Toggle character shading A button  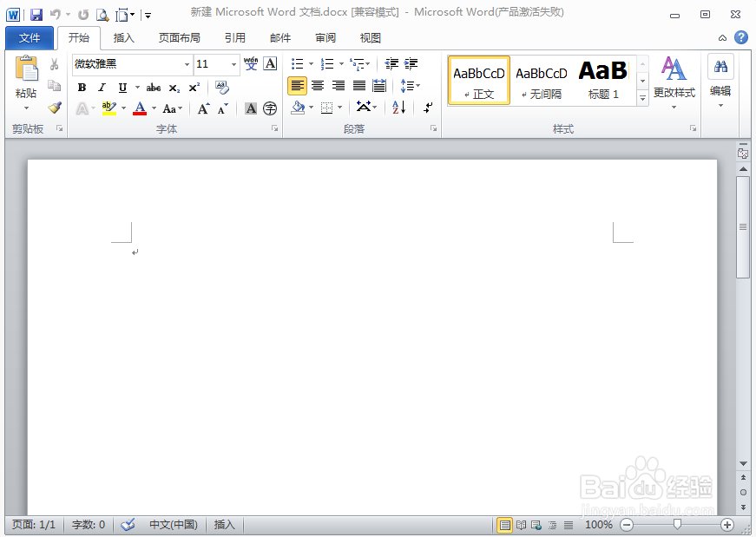[x=251, y=108]
